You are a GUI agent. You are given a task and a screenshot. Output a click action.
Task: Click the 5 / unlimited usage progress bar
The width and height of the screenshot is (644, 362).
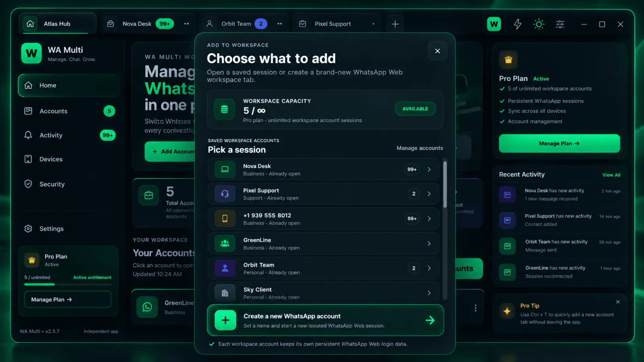(x=68, y=284)
